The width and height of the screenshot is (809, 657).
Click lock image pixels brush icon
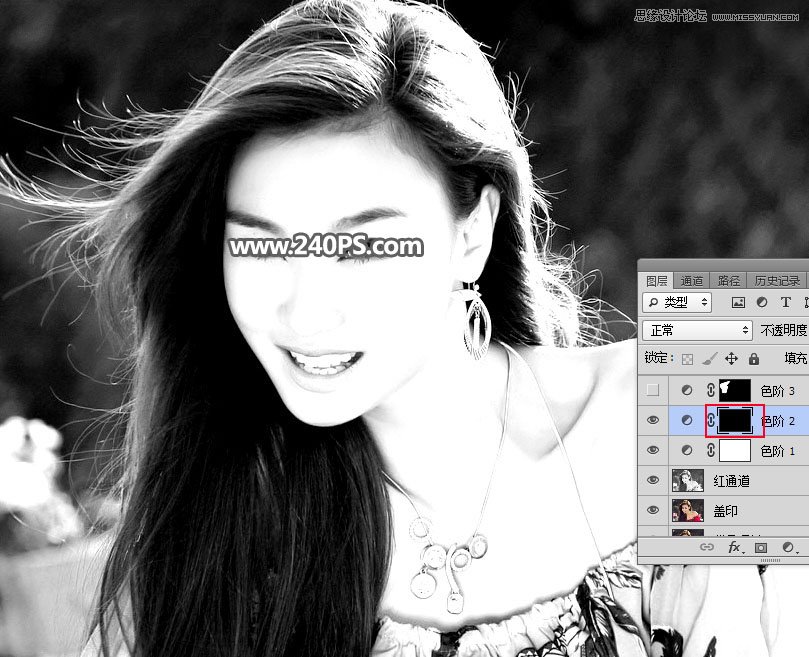coord(709,358)
